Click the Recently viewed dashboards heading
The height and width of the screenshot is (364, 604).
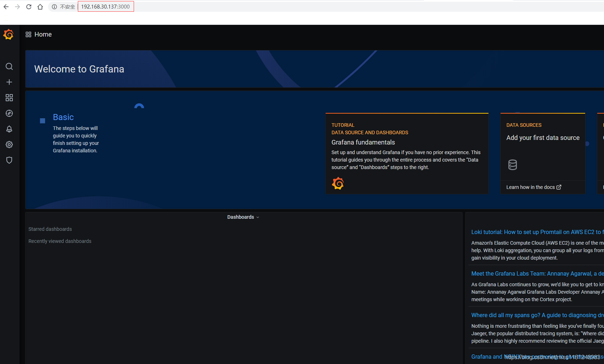point(60,241)
